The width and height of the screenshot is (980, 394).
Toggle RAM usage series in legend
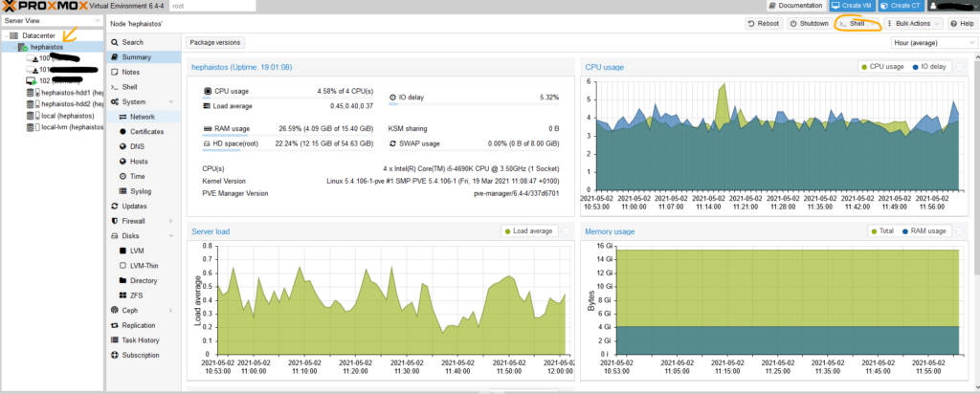(x=924, y=231)
